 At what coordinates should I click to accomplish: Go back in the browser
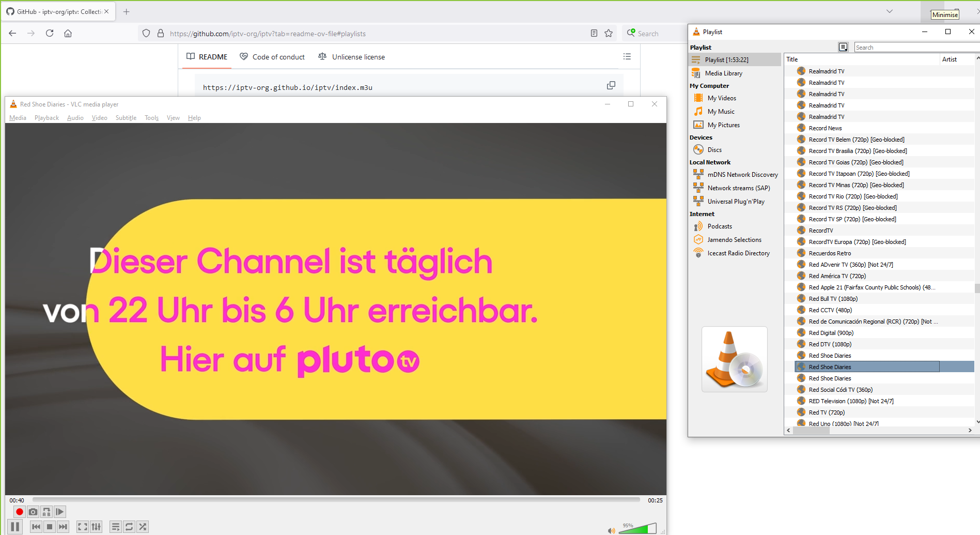(x=12, y=33)
